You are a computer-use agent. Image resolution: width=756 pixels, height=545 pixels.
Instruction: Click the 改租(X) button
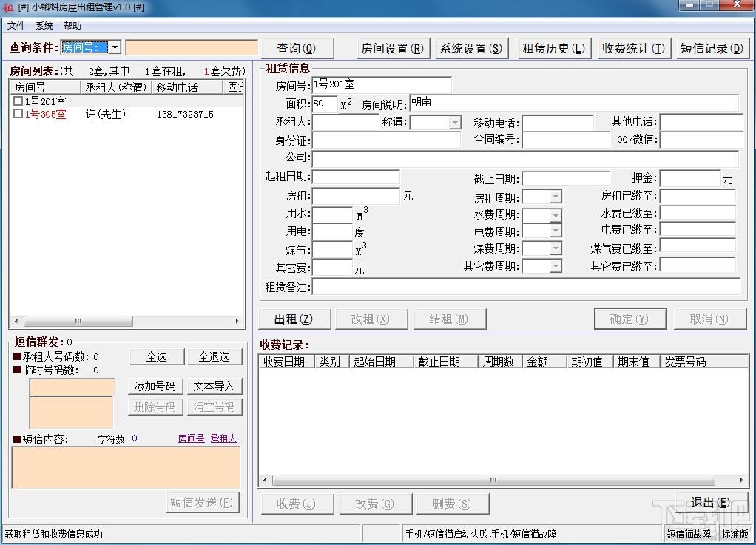coord(371,319)
